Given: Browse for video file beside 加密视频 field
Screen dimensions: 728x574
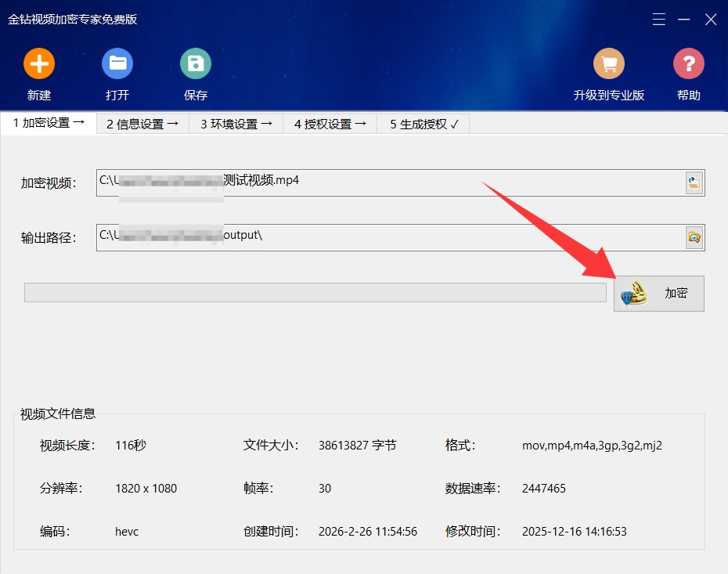Looking at the screenshot, I should (x=694, y=183).
